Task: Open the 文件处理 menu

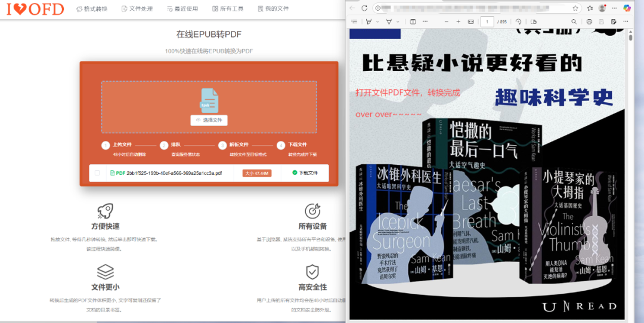Action: (137, 8)
